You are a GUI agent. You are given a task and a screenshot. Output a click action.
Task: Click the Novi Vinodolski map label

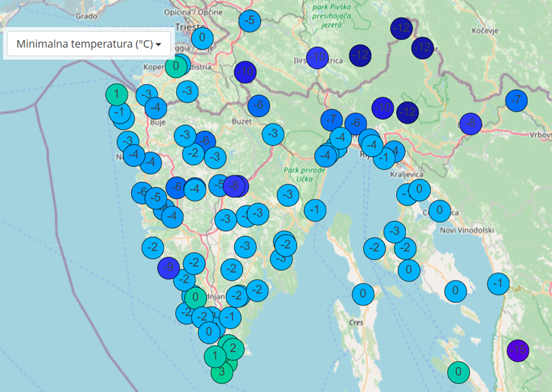[x=468, y=230]
